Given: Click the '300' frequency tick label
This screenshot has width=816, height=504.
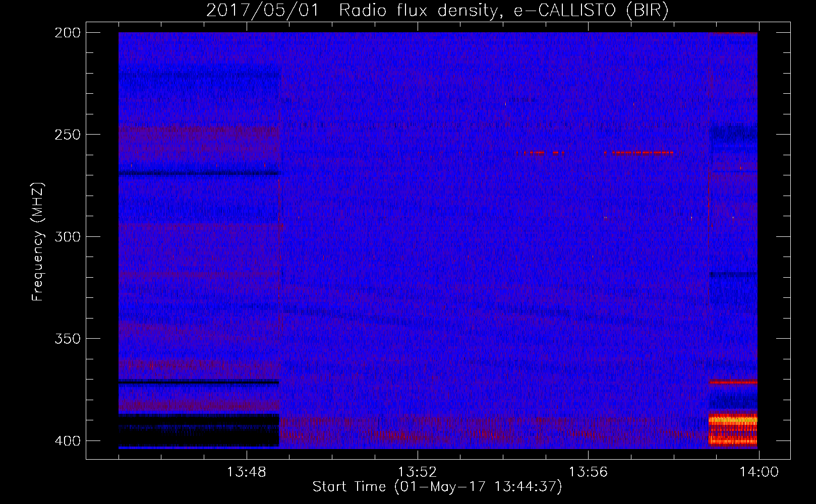Looking at the screenshot, I should [68, 236].
